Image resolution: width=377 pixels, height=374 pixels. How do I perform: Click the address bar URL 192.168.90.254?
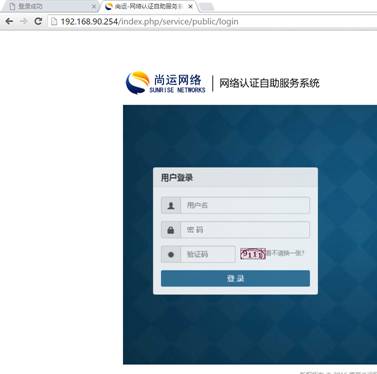point(149,21)
